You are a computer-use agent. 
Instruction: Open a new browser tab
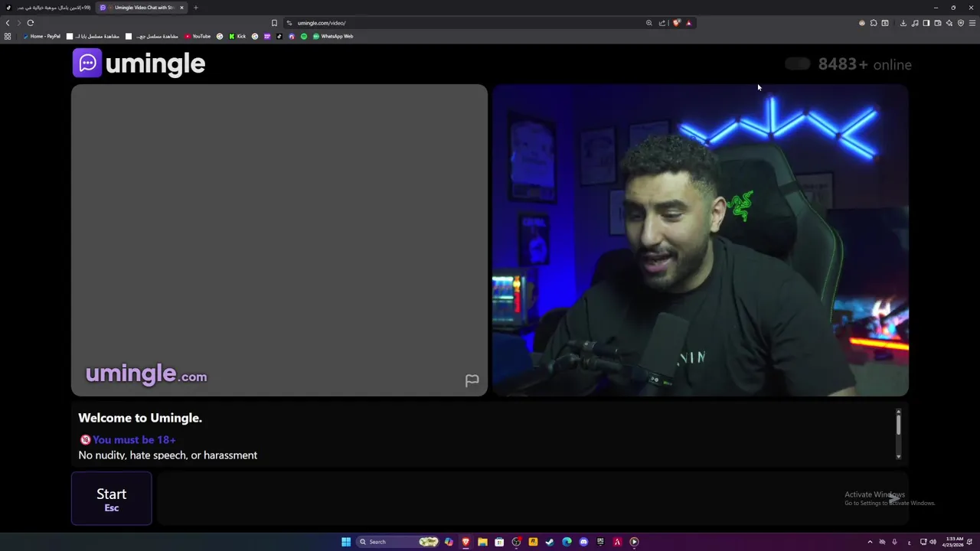coord(196,8)
